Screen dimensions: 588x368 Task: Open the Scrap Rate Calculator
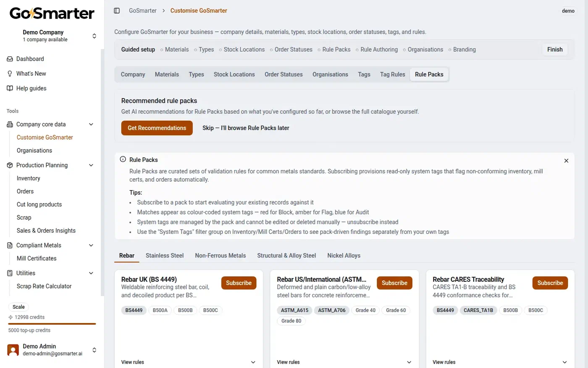[x=44, y=286]
